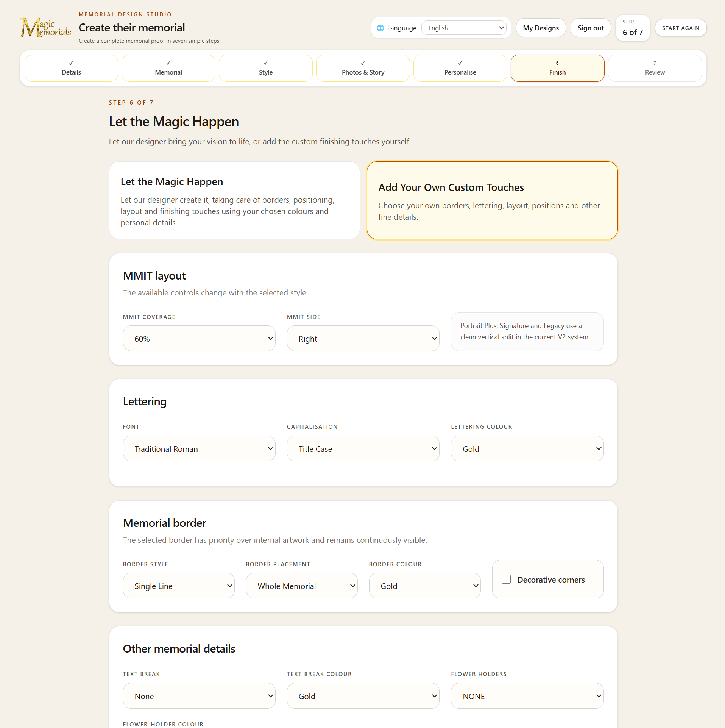
Task: Expand the Text Break dropdown
Action: pyautogui.click(x=199, y=696)
